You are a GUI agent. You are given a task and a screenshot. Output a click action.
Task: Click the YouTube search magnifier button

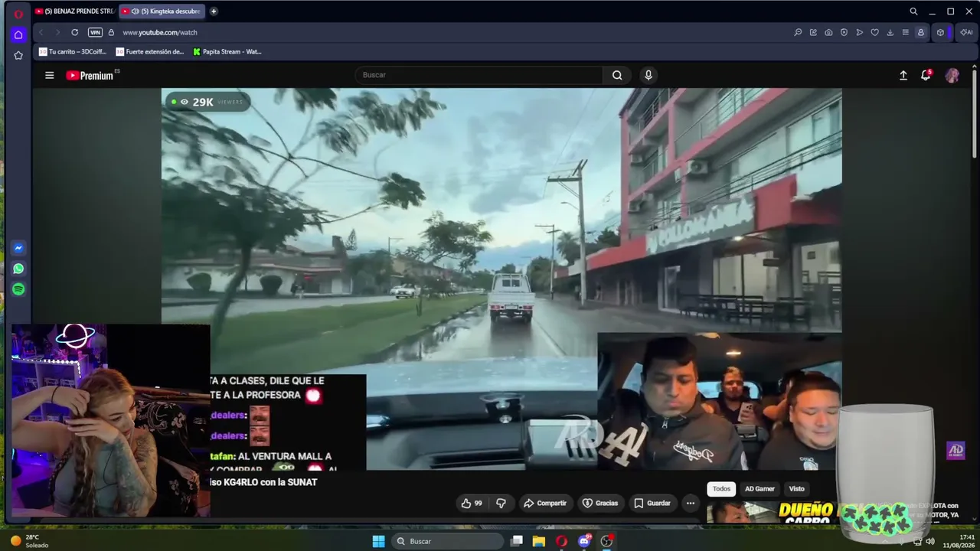pyautogui.click(x=617, y=75)
